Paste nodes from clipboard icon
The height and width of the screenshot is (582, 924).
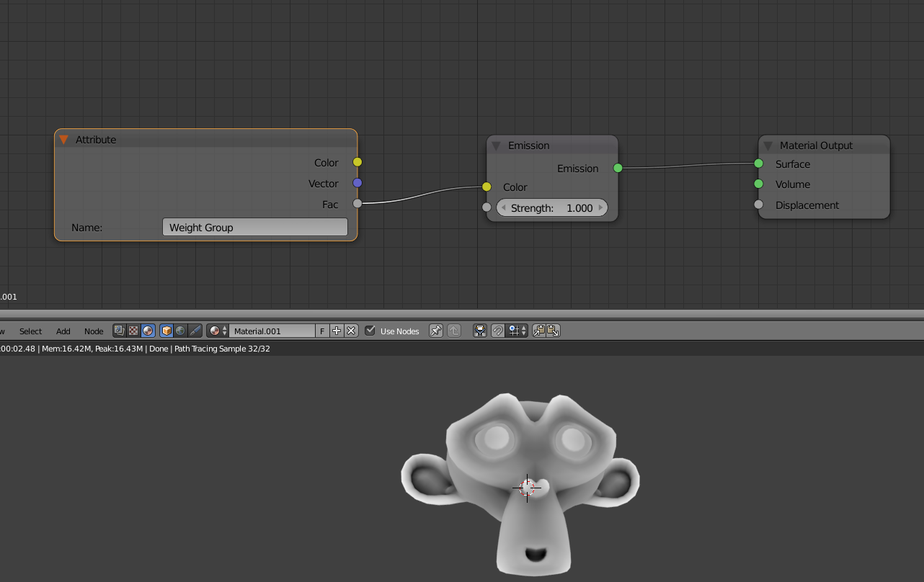coord(554,331)
